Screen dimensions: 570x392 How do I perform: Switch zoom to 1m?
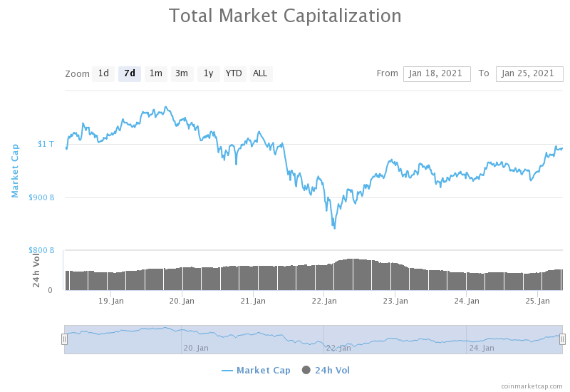click(x=156, y=74)
